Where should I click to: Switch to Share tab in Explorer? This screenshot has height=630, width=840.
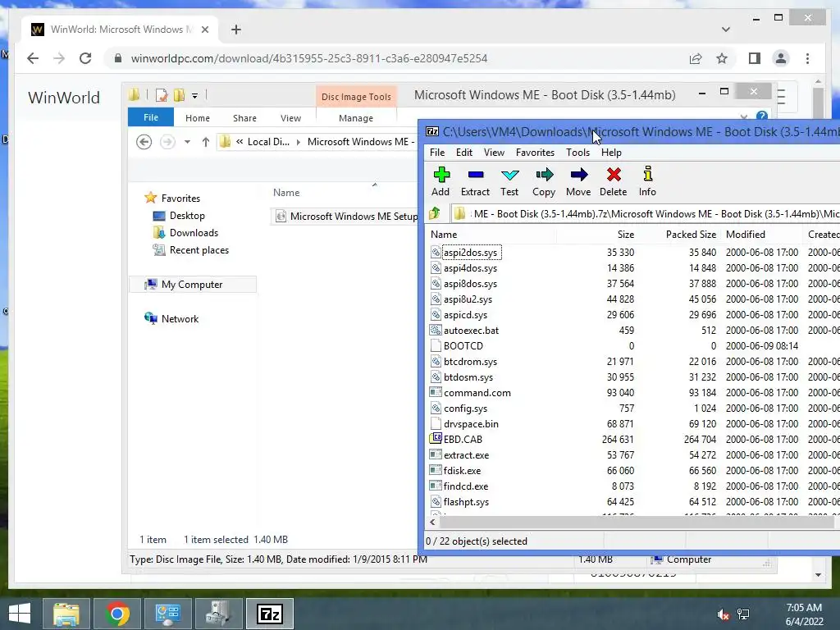244,118
